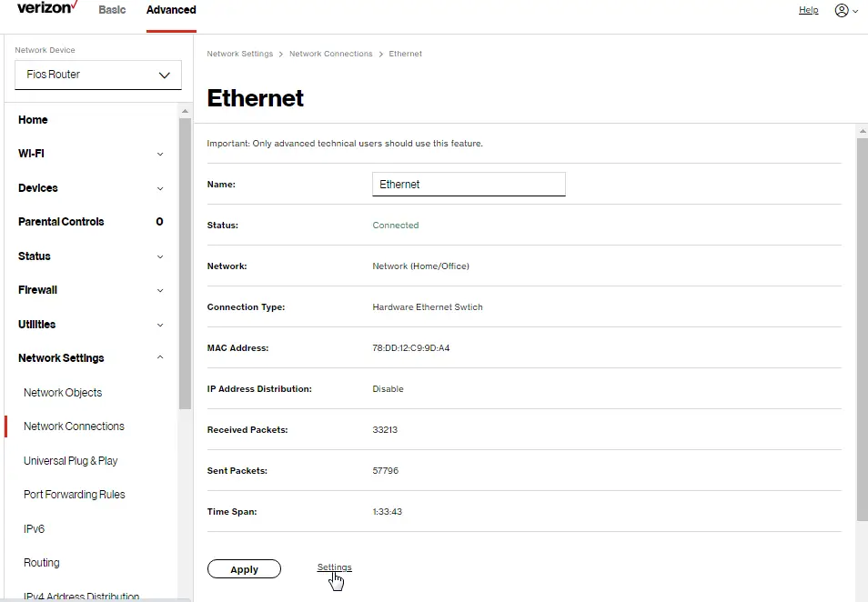Image resolution: width=868 pixels, height=602 pixels.
Task: Expand the Wi-Fi section
Action: point(88,154)
